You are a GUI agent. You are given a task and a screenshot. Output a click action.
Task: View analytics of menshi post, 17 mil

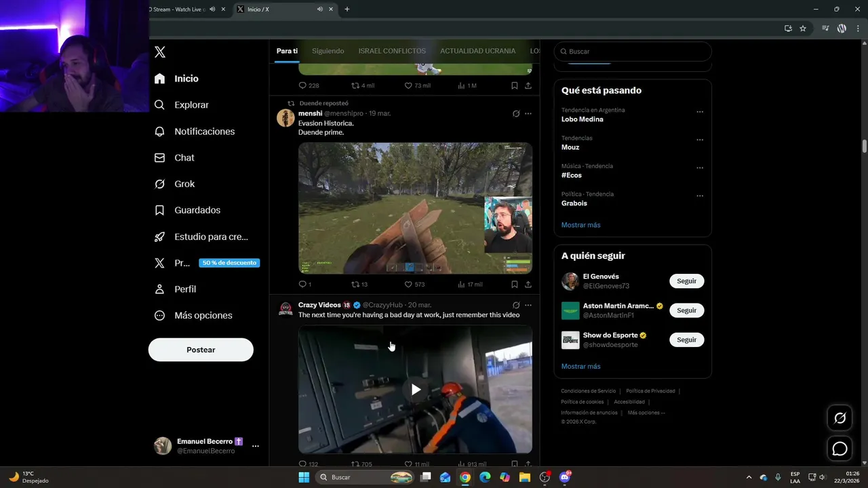(x=470, y=285)
